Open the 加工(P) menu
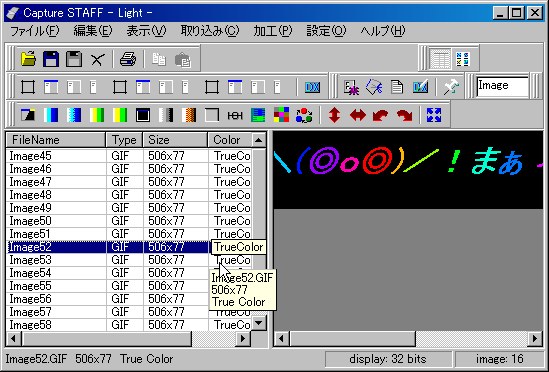The height and width of the screenshot is (372, 549). 272,31
